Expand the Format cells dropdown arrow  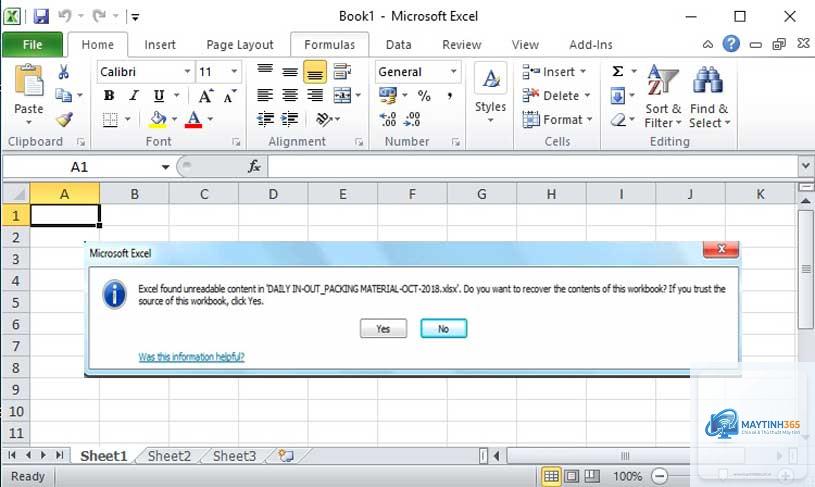pyautogui.click(x=590, y=120)
